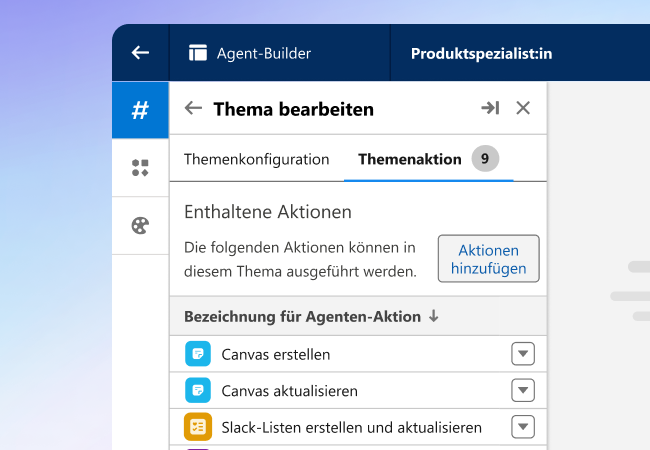Click the Produktspezialist:in title
Viewport: 650px width, 450px height.
click(481, 53)
